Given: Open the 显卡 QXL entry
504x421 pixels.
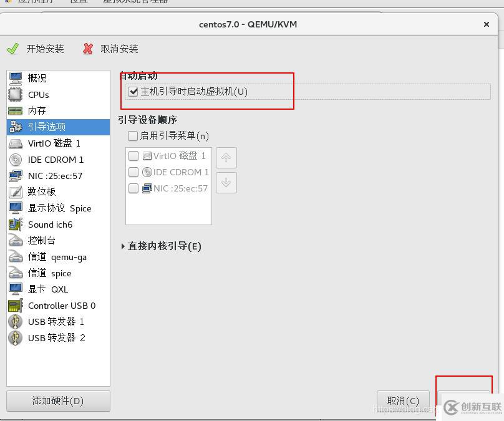Looking at the screenshot, I should tap(58, 289).
